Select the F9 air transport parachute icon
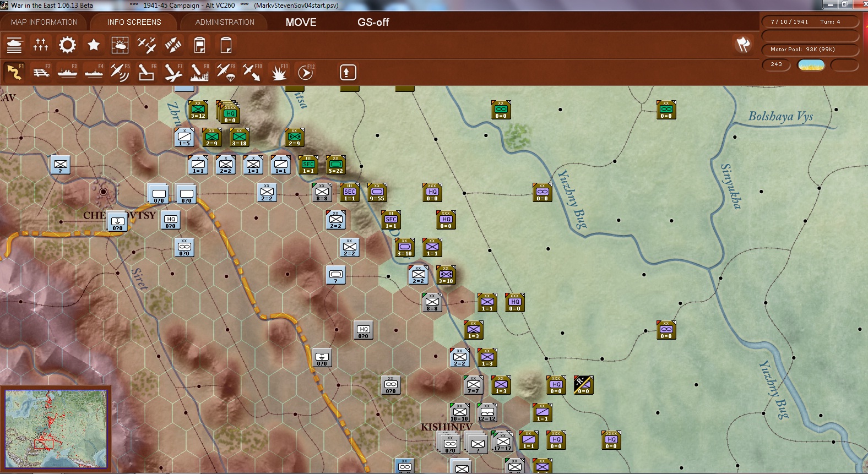Screen dimensions: 868x474 [x=226, y=72]
